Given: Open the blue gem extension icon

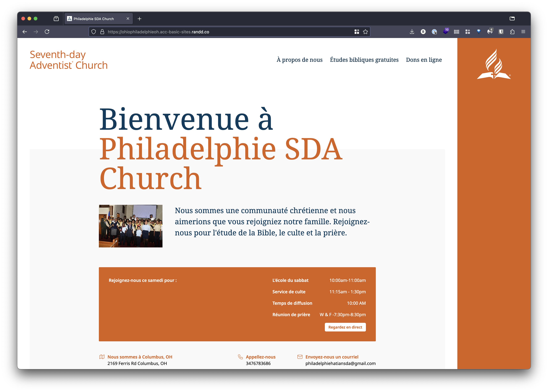Looking at the screenshot, I should click(479, 32).
